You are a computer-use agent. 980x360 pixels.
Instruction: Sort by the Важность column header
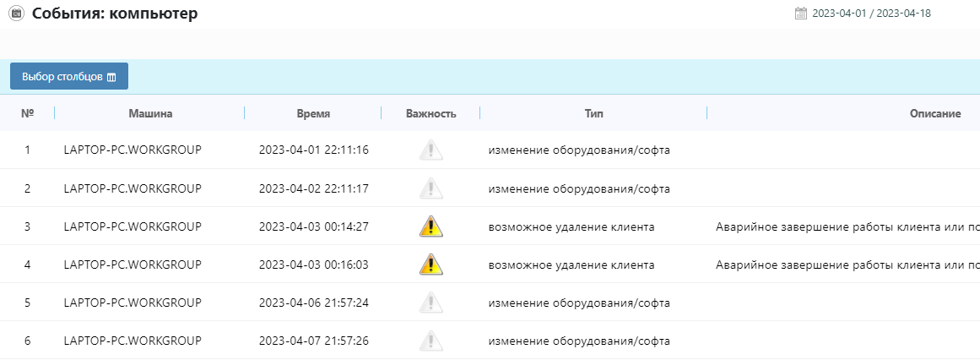[x=430, y=113]
